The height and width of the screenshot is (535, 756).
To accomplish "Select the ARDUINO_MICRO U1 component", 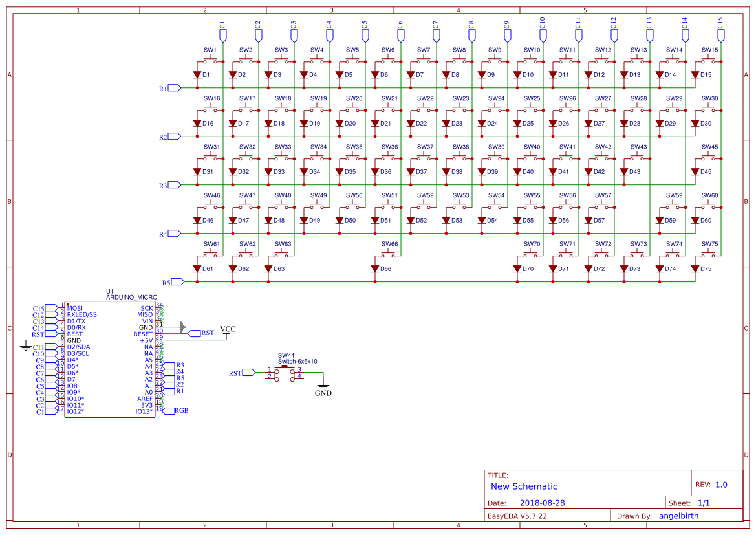I will (x=110, y=359).
